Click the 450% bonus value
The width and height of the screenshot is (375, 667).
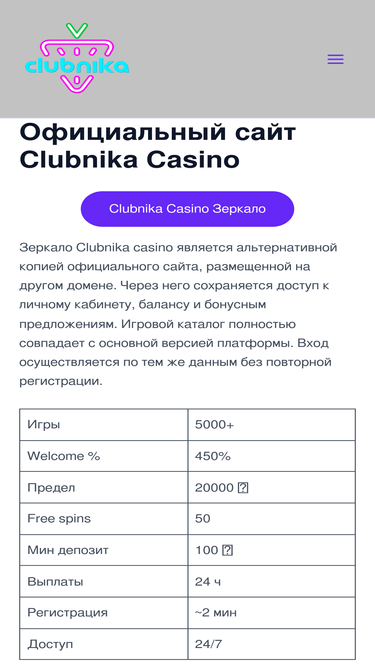pyautogui.click(x=213, y=456)
